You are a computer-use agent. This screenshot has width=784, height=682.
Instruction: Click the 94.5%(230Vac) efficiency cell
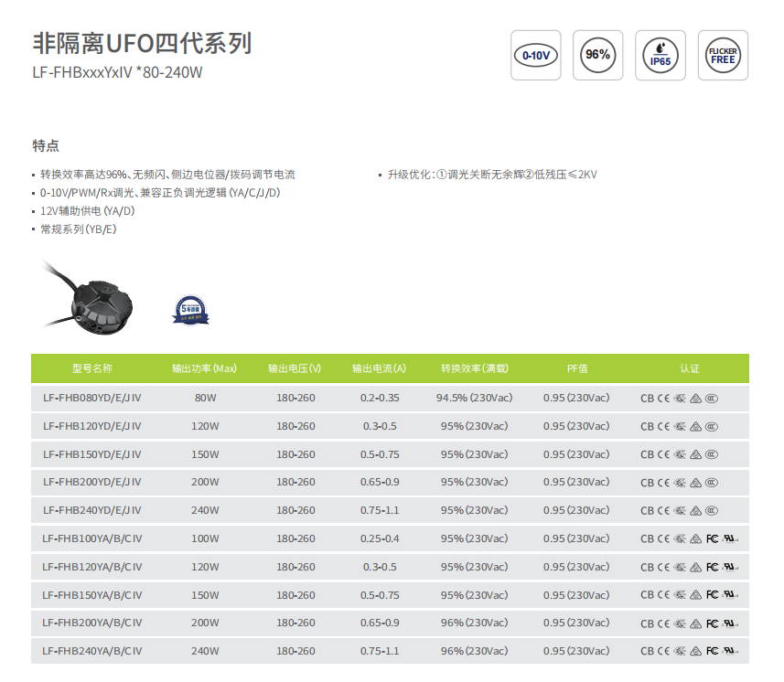tap(474, 399)
